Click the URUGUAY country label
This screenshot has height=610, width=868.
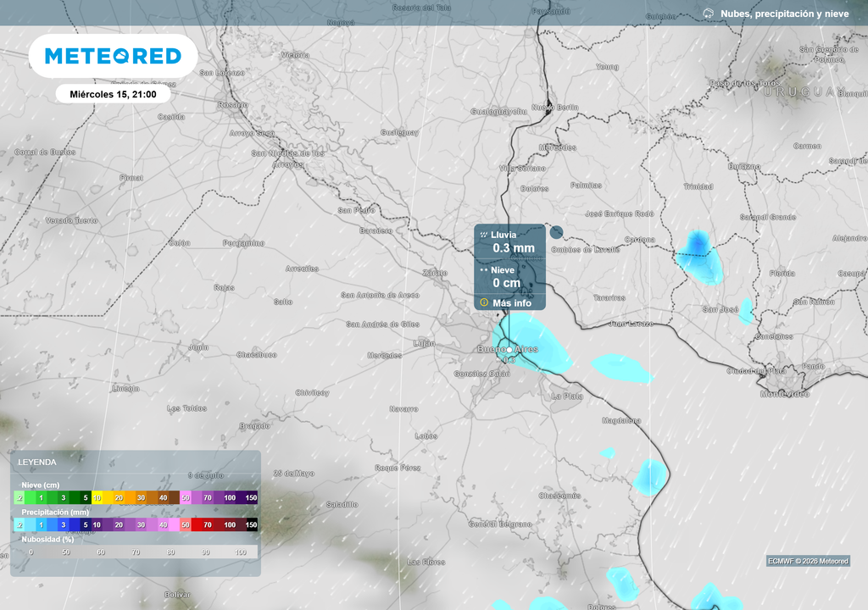click(805, 91)
